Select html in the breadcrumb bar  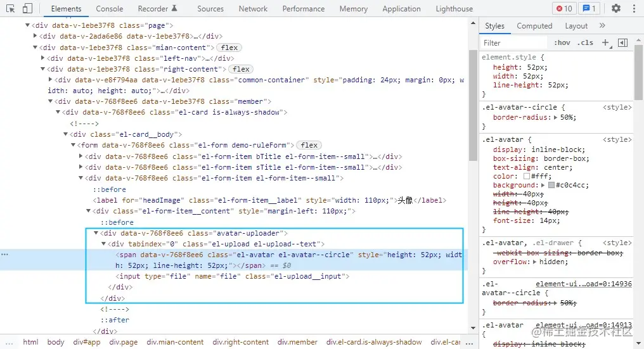(x=30, y=342)
